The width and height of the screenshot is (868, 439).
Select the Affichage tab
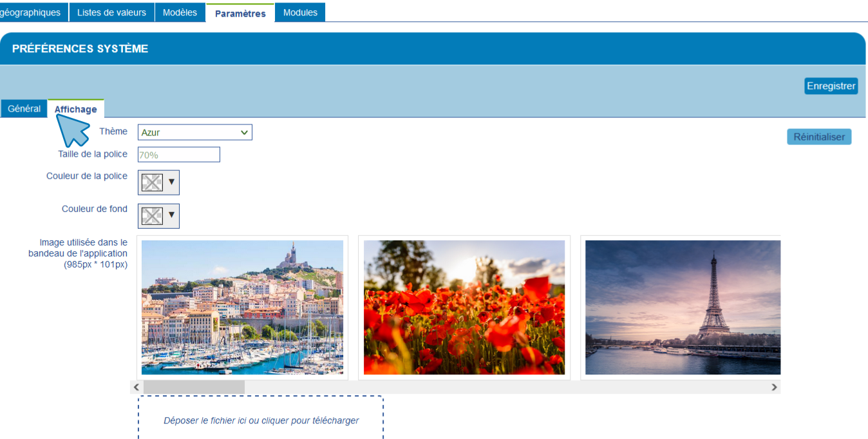pos(76,109)
